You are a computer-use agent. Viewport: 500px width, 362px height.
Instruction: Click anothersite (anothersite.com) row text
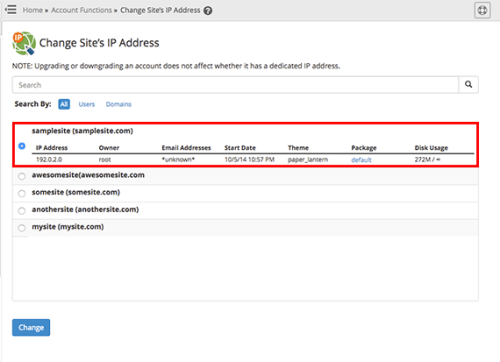(85, 210)
